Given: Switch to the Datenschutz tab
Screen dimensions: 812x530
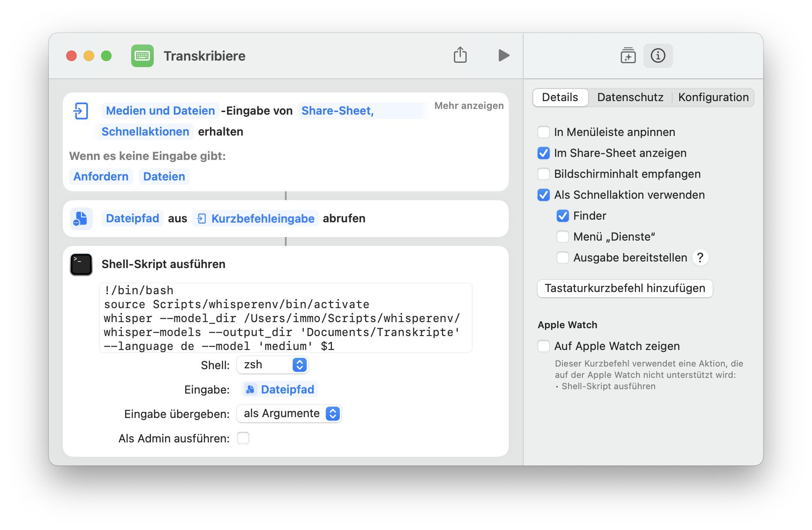Looking at the screenshot, I should pos(630,97).
